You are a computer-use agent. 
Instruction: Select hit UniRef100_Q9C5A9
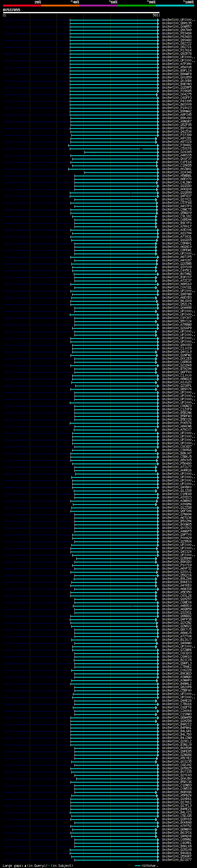pyautogui.click(x=176, y=30)
